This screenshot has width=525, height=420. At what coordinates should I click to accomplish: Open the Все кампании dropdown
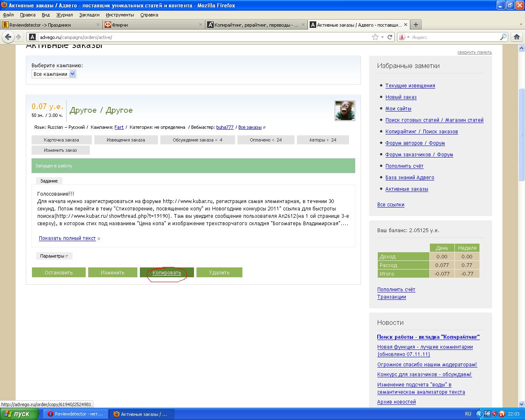coord(54,74)
